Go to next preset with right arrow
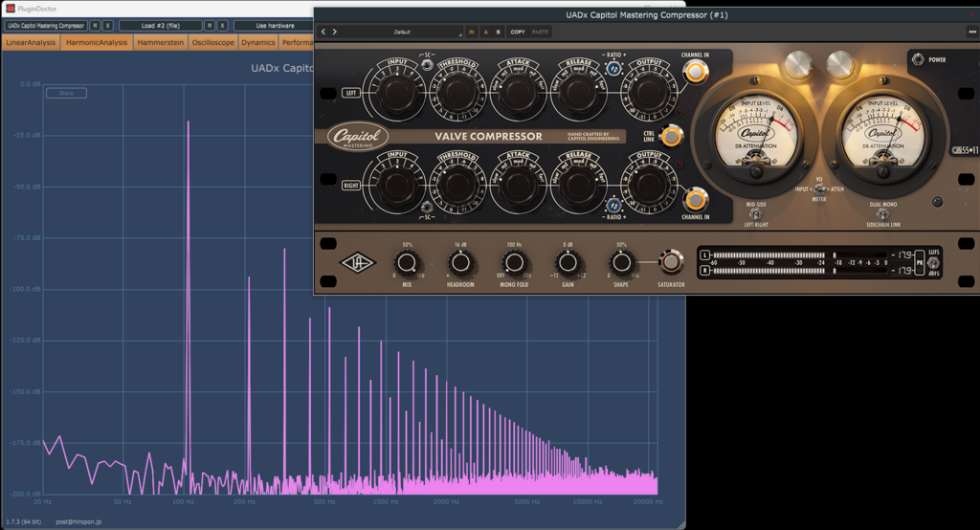Screen dimensions: 980x530 [x=334, y=32]
